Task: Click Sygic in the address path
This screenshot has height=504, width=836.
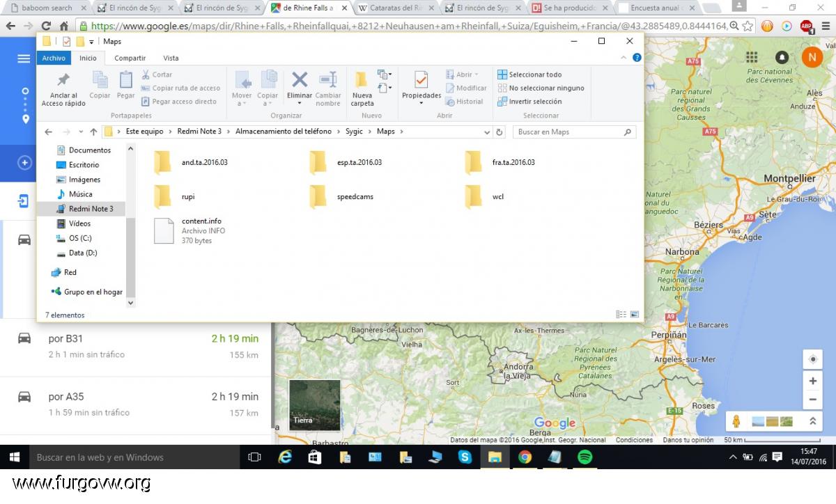Action: tap(354, 132)
